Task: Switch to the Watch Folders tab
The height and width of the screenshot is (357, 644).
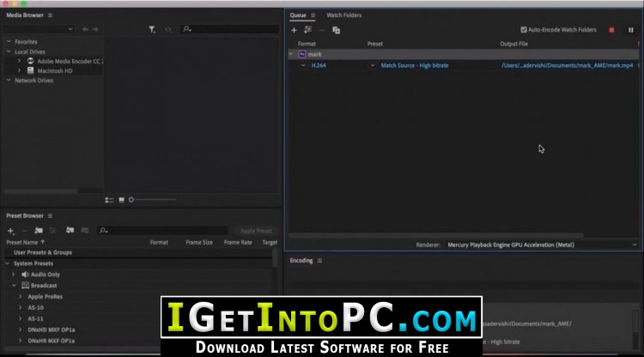Action: (x=343, y=15)
